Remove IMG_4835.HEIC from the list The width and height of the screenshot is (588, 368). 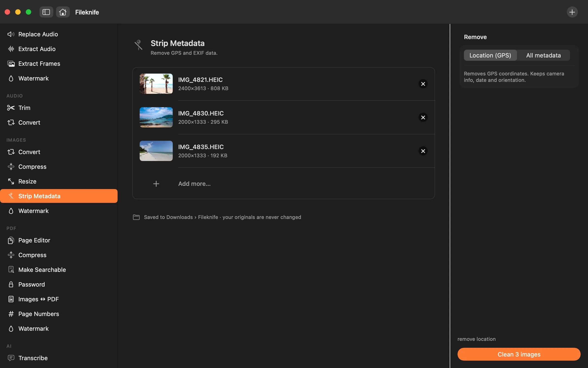[x=423, y=151]
